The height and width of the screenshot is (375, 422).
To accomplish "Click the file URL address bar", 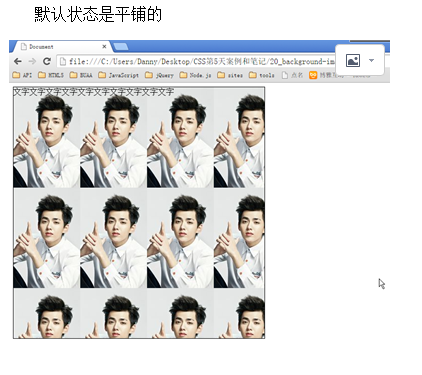I will (197, 61).
